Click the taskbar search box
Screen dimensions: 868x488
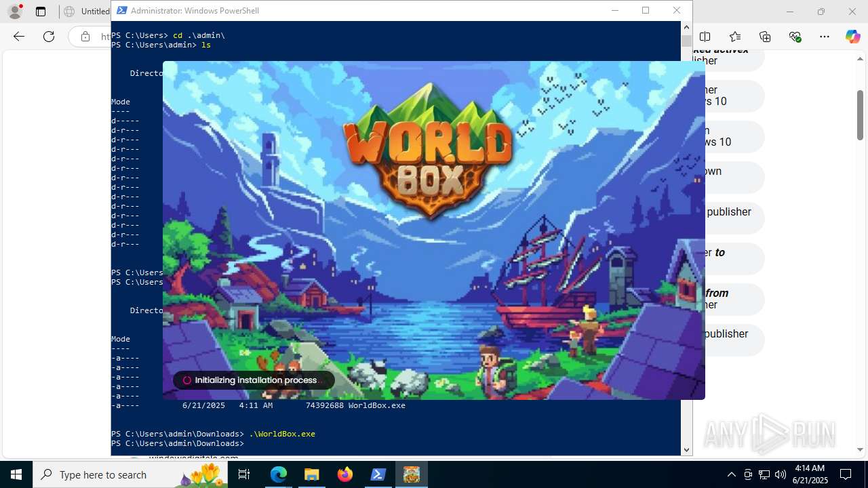click(x=130, y=474)
